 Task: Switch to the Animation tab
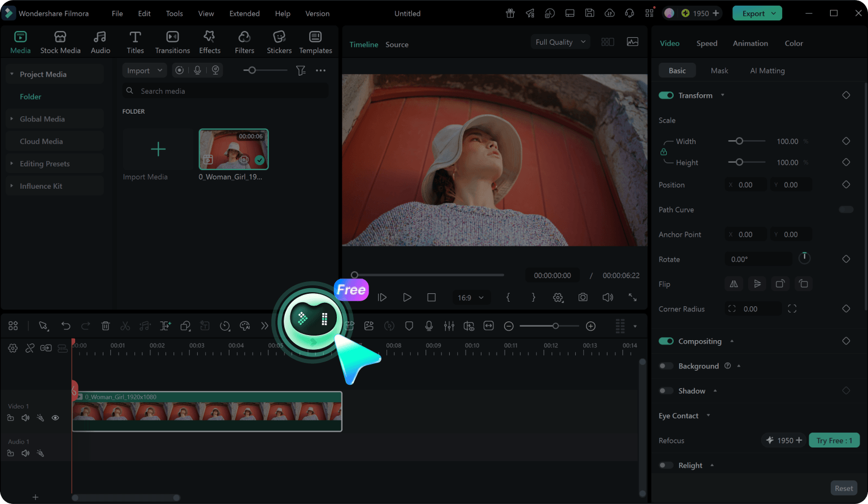750,44
